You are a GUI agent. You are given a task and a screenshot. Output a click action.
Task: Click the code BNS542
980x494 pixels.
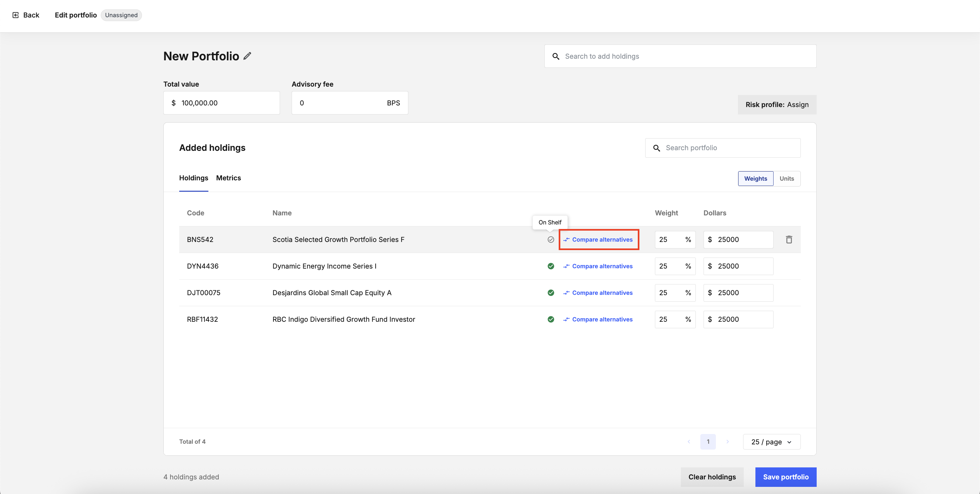click(200, 240)
